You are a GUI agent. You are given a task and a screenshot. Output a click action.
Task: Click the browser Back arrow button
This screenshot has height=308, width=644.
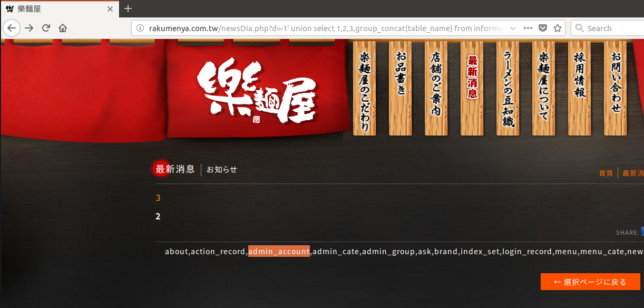tap(12, 28)
